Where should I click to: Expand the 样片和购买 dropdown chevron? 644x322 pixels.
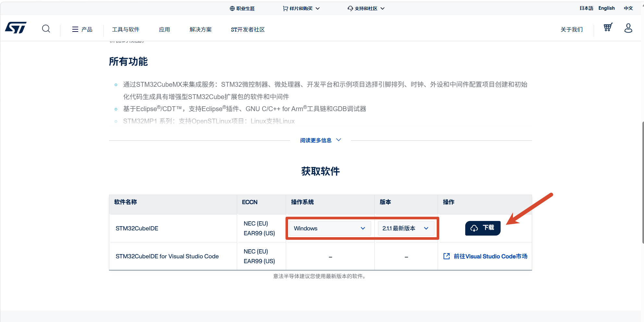tap(318, 8)
